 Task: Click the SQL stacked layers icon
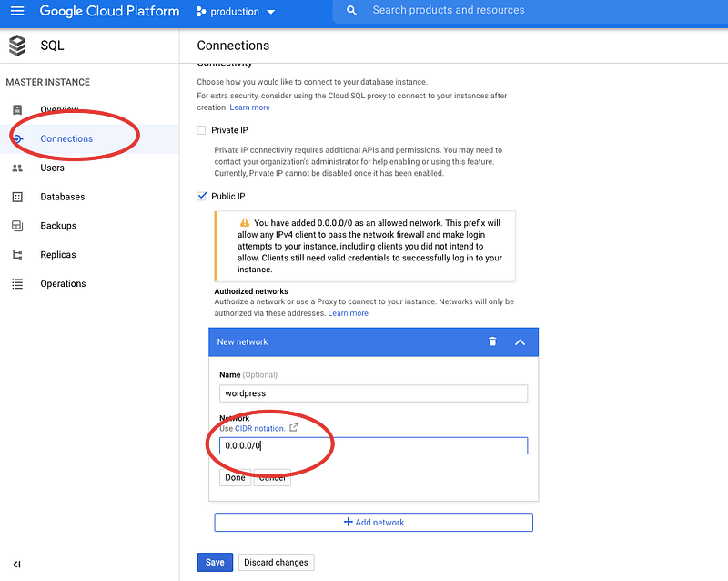tap(17, 46)
